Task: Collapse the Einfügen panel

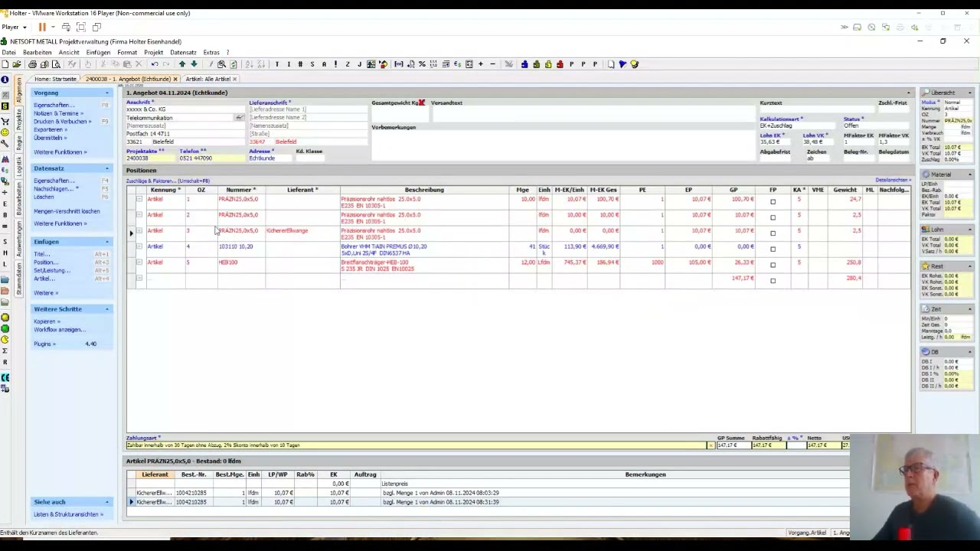Action: (107, 242)
